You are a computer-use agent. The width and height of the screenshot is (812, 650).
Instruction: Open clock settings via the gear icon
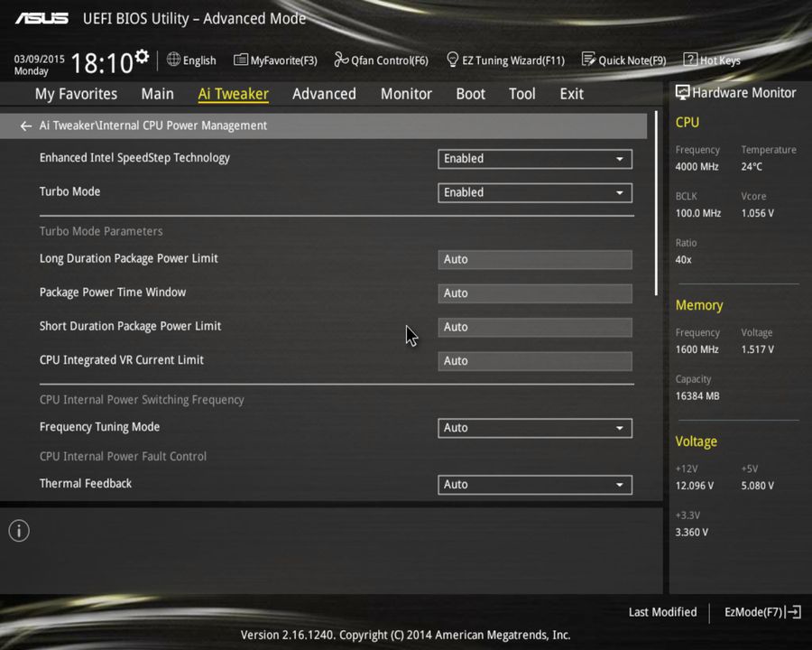tap(140, 54)
